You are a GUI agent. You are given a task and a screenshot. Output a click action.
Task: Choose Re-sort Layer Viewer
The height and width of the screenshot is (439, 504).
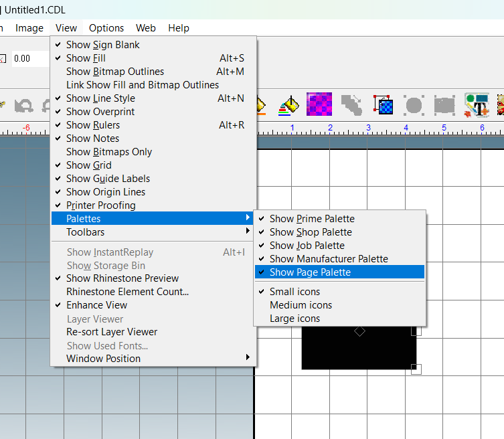[x=153, y=332]
